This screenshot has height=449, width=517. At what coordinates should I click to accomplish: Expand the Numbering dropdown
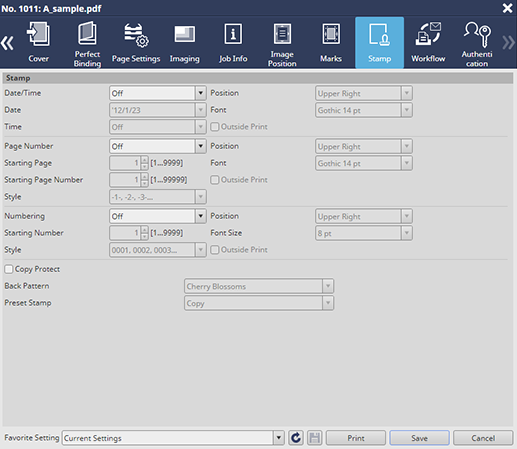pyautogui.click(x=158, y=216)
